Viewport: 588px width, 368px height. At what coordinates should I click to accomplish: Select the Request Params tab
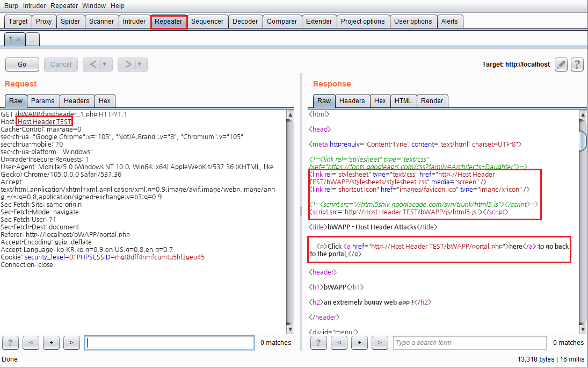click(x=43, y=101)
